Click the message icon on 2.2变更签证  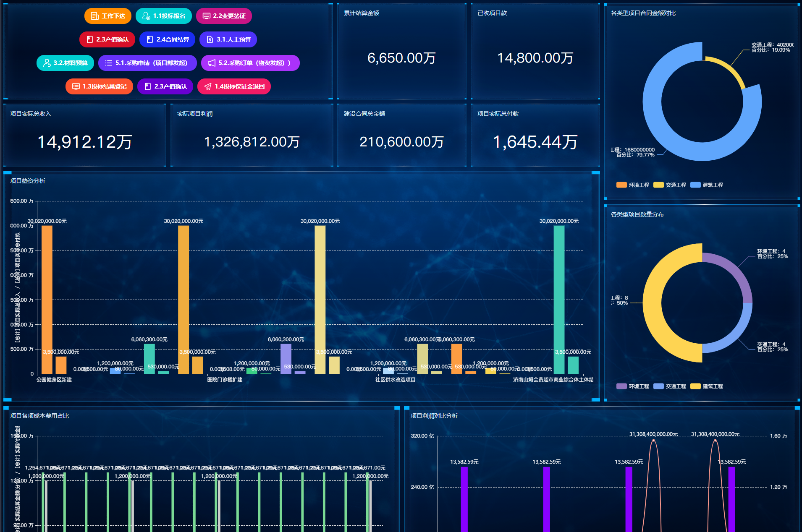click(206, 16)
